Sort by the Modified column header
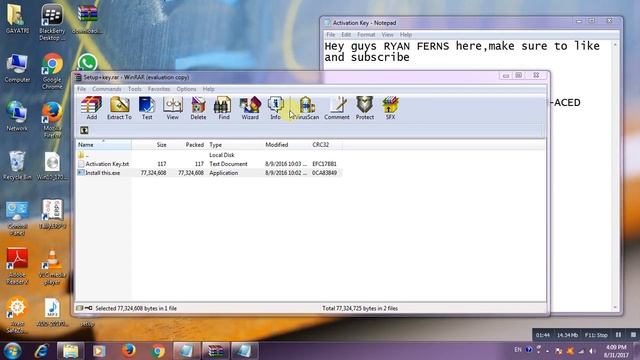Screen dimensions: 640x360 (x=287, y=145)
